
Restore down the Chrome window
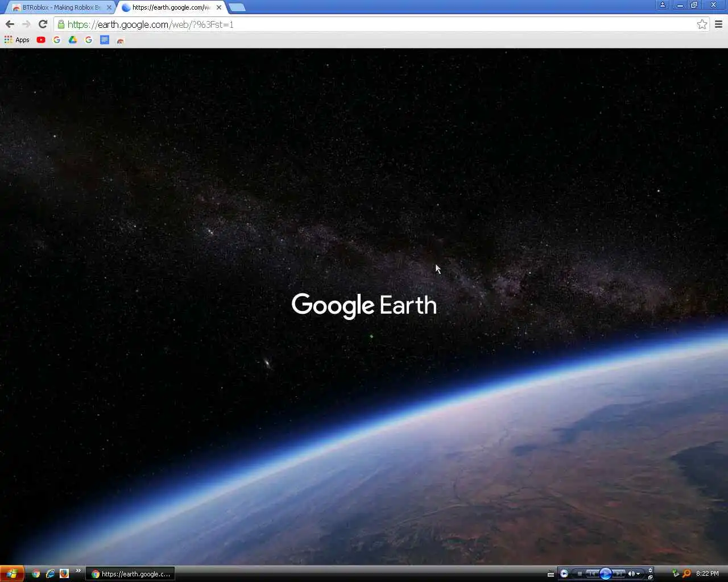(694, 5)
